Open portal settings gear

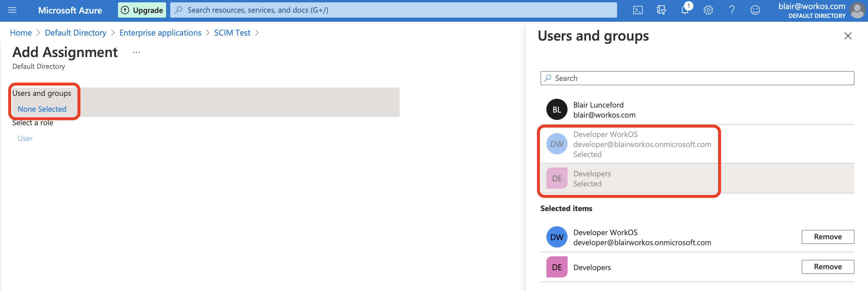[x=708, y=10]
